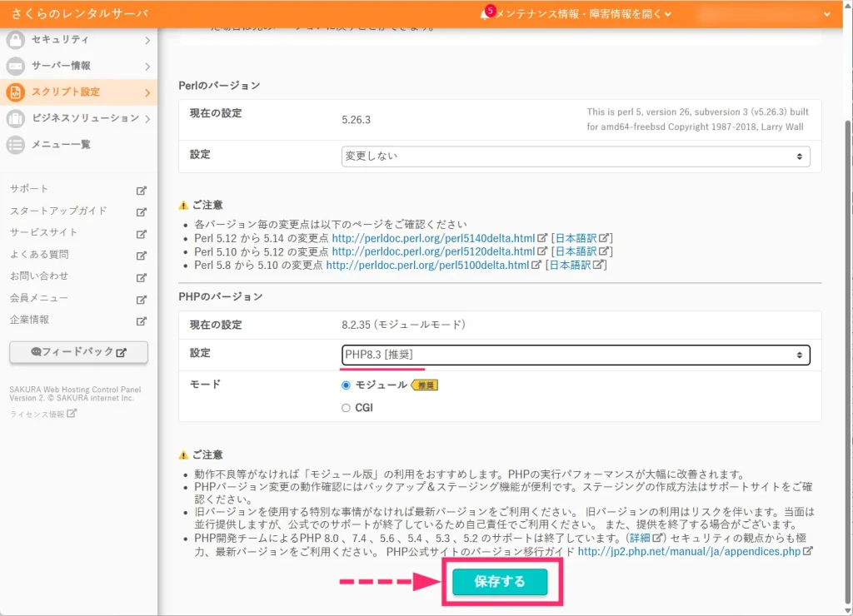Click the business solution icon in sidebar
The width and height of the screenshot is (853, 616).
coord(16,118)
